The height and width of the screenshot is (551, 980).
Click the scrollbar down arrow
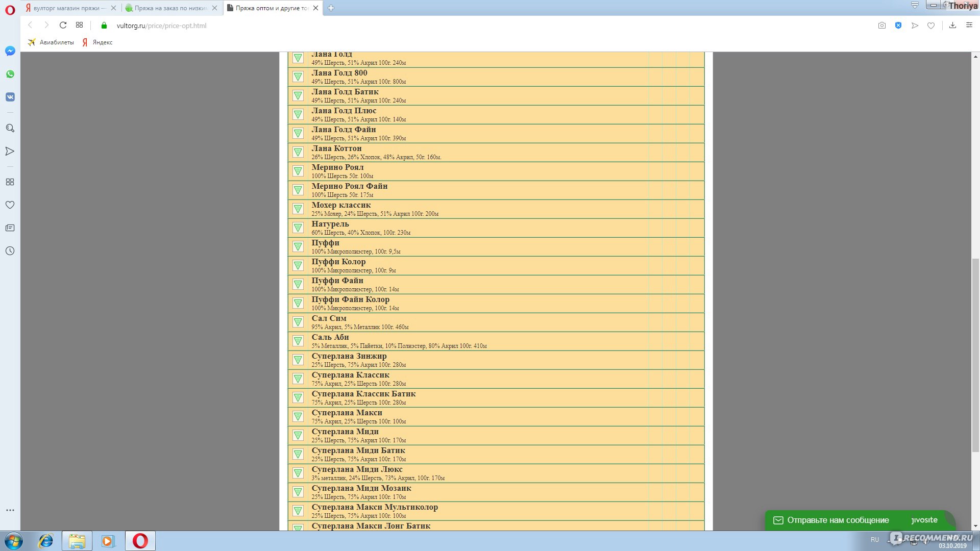coord(975,526)
